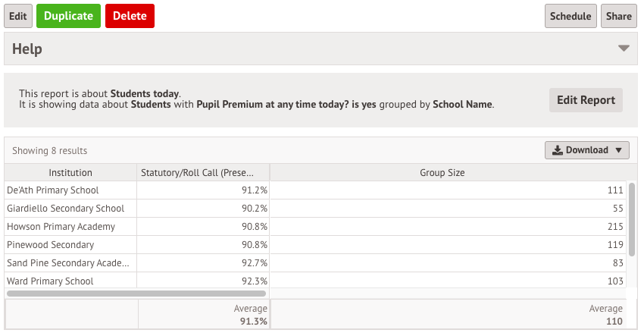Expand the Help section triangle

tap(624, 49)
